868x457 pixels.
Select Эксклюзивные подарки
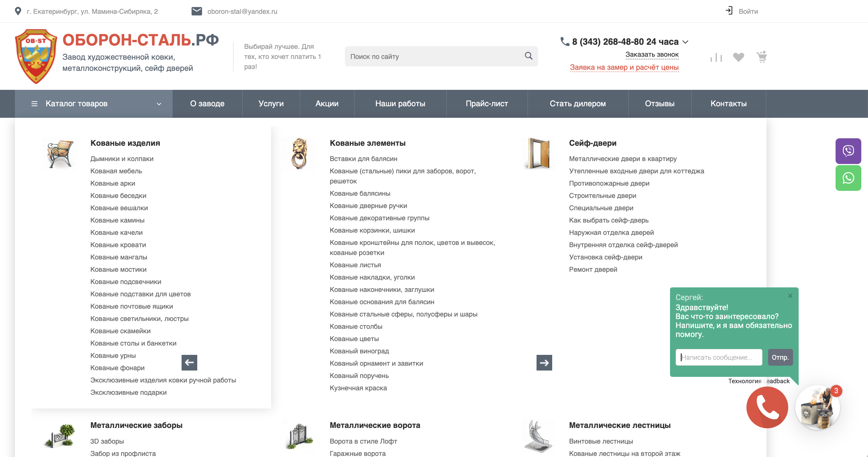click(x=128, y=393)
